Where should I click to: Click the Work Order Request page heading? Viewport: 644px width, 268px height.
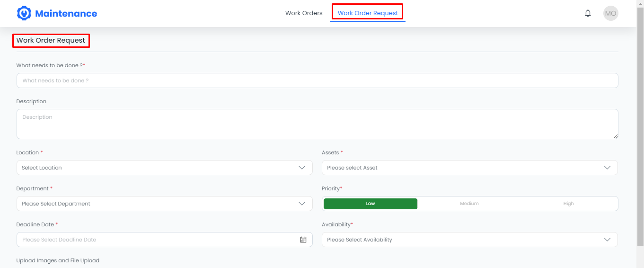coord(51,41)
